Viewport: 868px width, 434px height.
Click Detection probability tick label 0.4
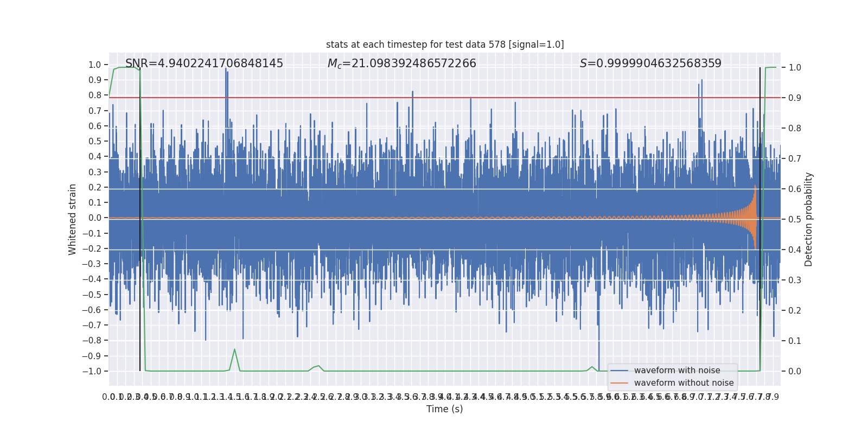795,250
